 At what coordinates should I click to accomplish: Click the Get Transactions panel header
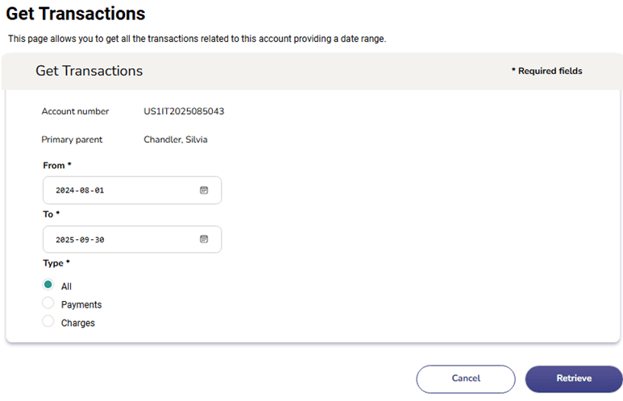click(x=89, y=71)
